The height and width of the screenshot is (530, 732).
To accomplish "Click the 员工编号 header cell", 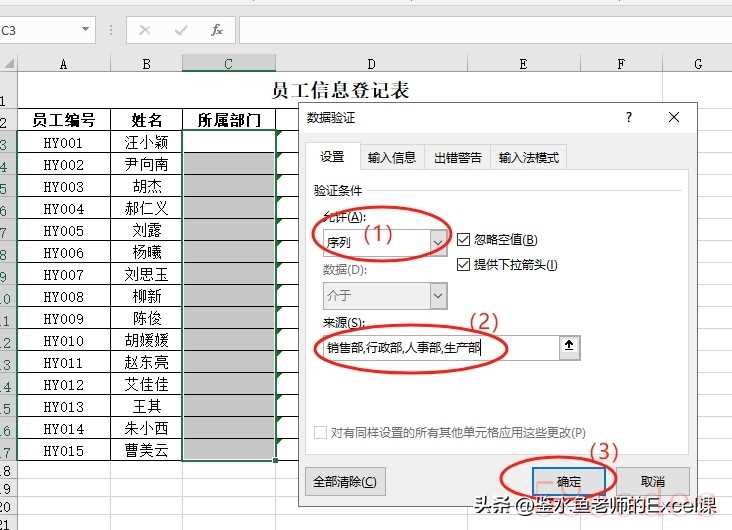I will point(63,120).
